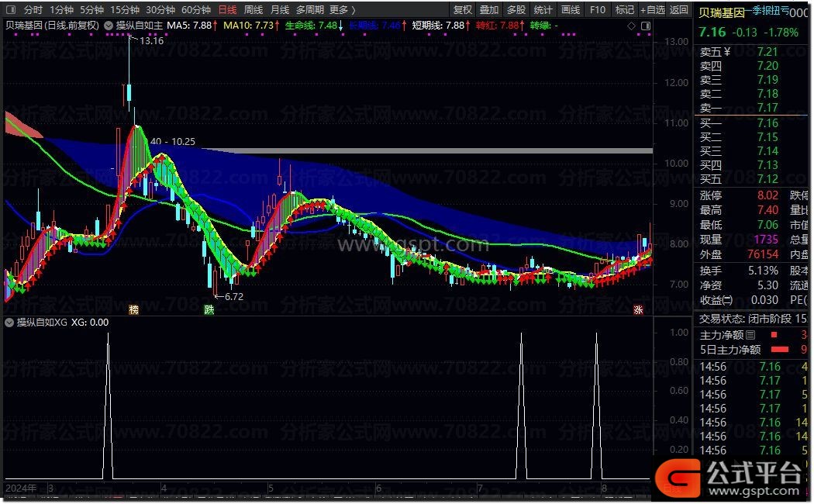Click the 统计 statistics button
The image size is (814, 504).
[543, 10]
